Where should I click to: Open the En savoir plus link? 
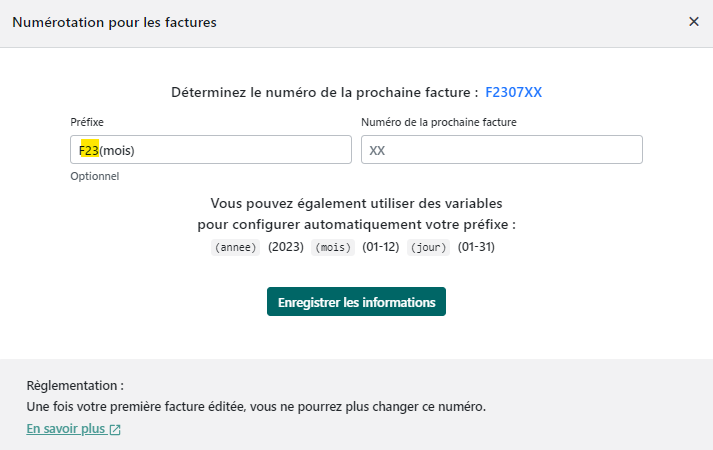[66, 429]
